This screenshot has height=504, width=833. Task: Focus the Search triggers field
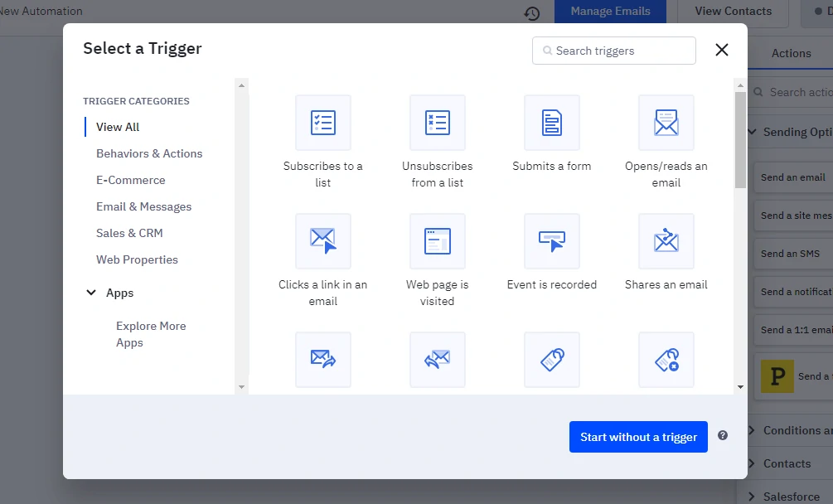(614, 51)
